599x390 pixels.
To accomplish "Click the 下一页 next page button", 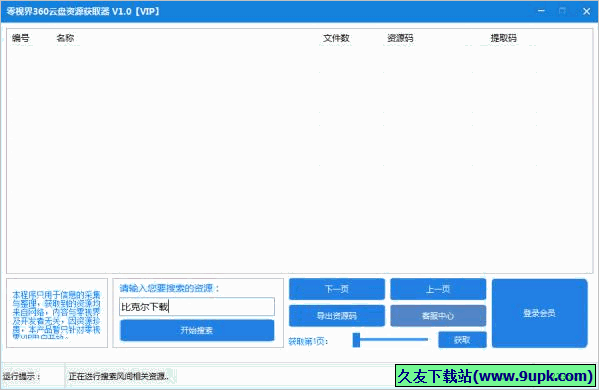I will (x=337, y=289).
